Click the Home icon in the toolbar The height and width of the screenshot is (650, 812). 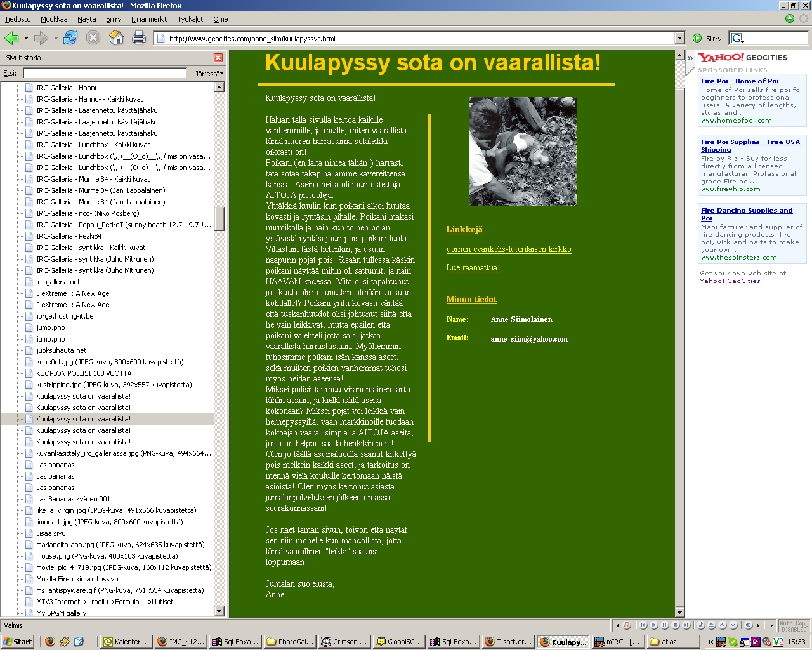point(116,38)
